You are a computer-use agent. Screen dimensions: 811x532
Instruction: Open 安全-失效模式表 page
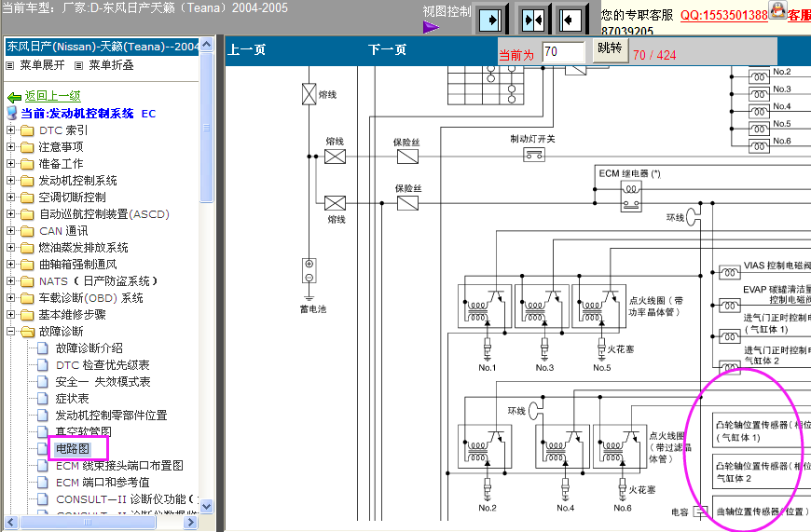coord(103,382)
